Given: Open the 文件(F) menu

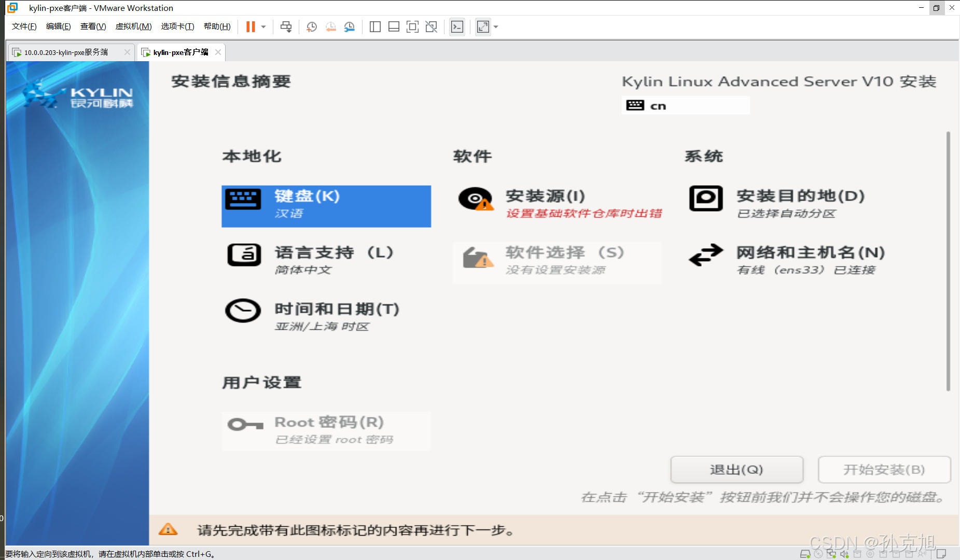Looking at the screenshot, I should 24,26.
